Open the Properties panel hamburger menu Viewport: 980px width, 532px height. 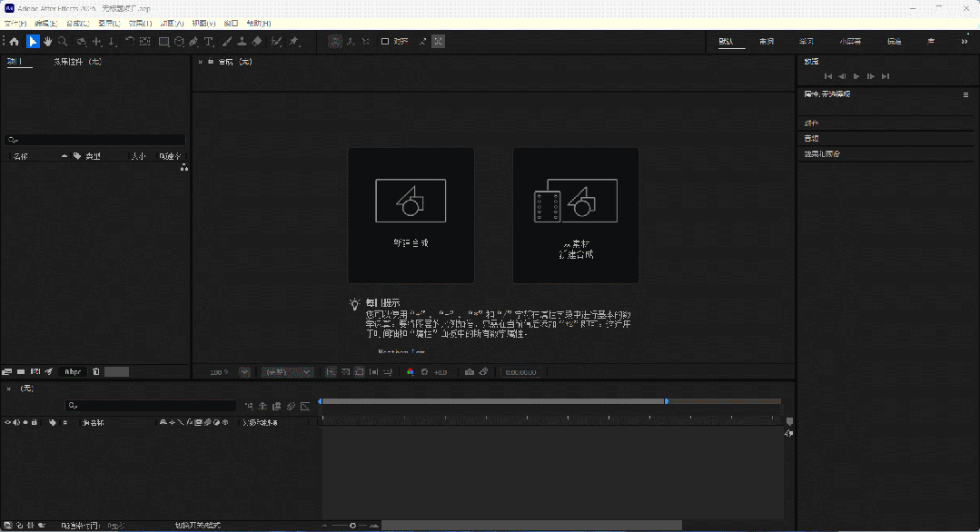coord(965,95)
